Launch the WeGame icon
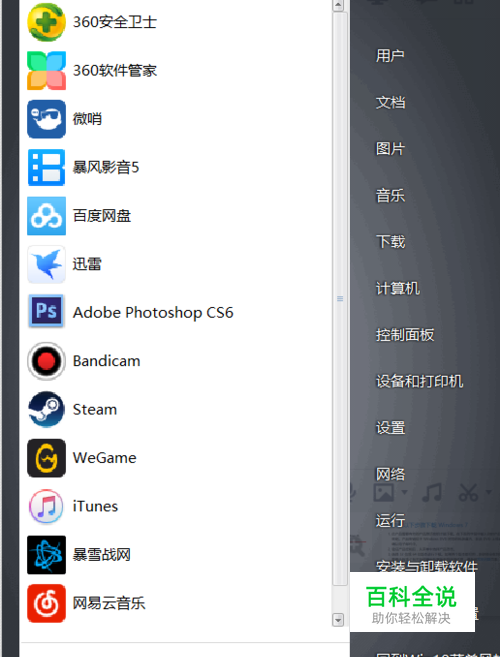This screenshot has height=657, width=500. pyautogui.click(x=46, y=458)
